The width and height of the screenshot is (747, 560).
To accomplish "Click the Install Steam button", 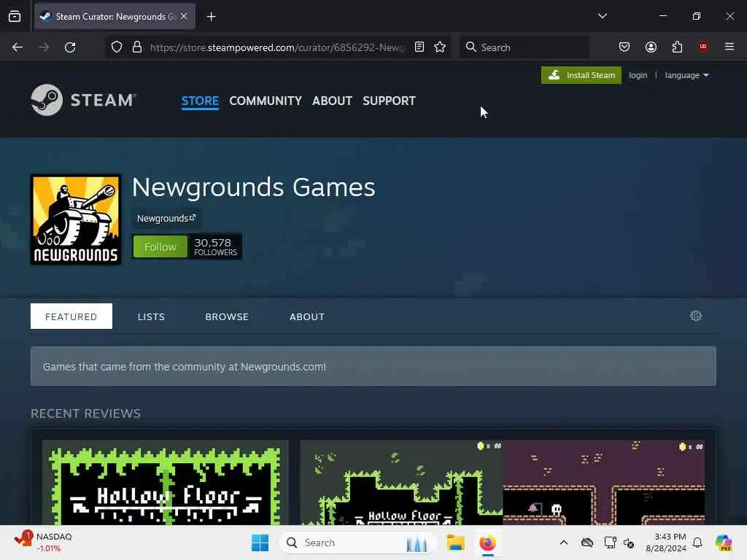I will pyautogui.click(x=581, y=75).
